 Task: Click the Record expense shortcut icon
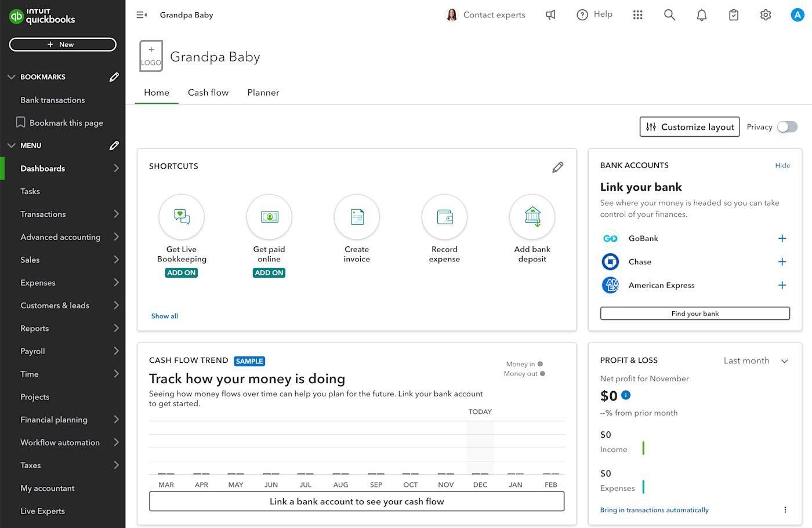tap(445, 217)
